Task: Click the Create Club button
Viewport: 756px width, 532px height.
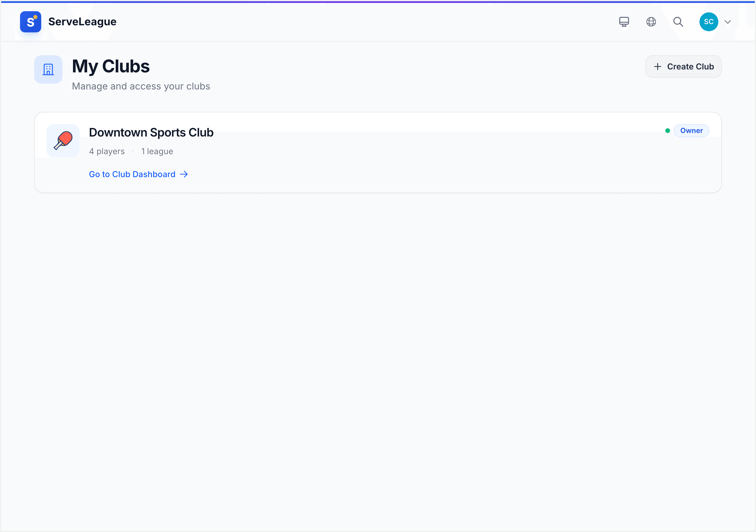Action: 683,66
